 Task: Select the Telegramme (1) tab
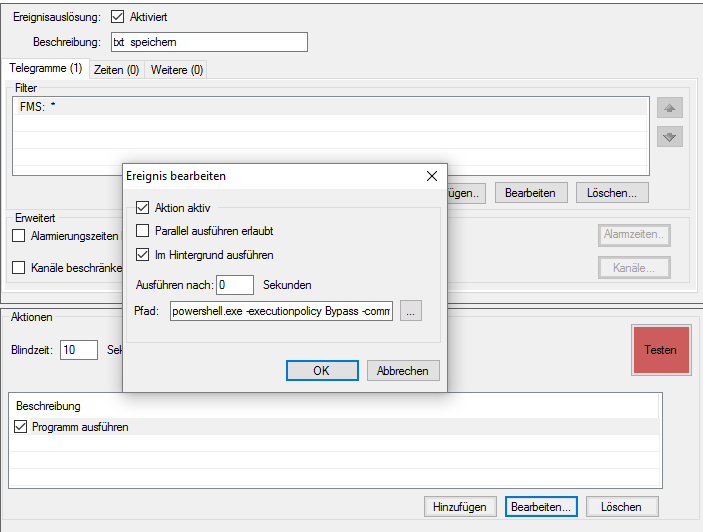click(45, 69)
